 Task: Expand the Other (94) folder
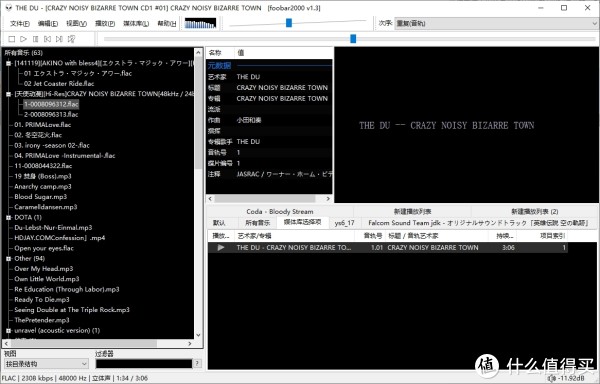click(8, 259)
